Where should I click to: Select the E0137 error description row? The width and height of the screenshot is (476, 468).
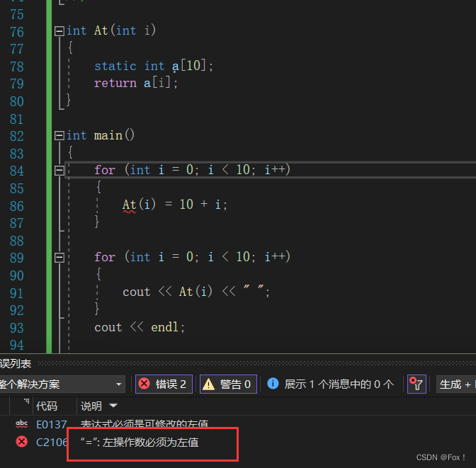[x=144, y=423]
